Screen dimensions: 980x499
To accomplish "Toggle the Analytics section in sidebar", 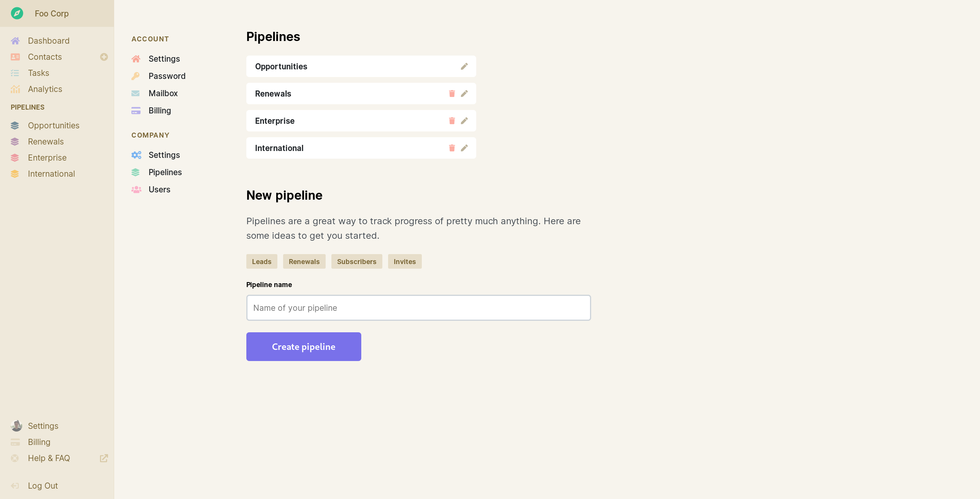I will 44,89.
